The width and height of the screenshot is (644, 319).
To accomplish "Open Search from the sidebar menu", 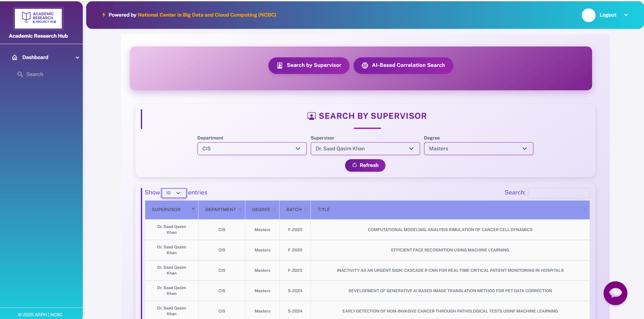I will [34, 74].
